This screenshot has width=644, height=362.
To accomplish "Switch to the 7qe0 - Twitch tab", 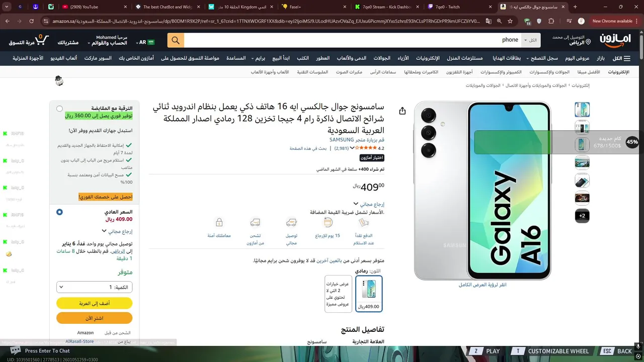I will 460,7.
